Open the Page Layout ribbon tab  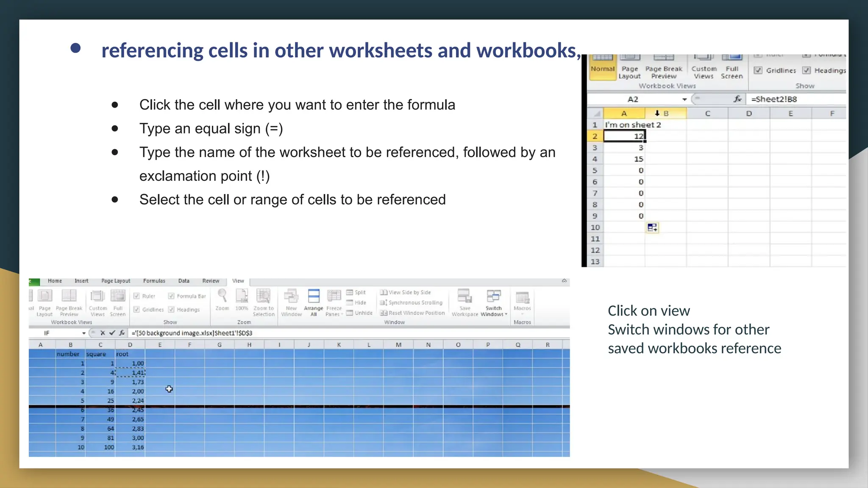point(116,281)
